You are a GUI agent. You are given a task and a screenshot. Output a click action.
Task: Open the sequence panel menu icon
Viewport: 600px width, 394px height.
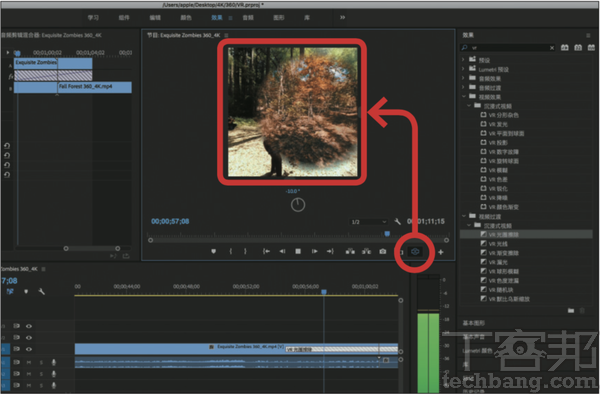pos(43,269)
